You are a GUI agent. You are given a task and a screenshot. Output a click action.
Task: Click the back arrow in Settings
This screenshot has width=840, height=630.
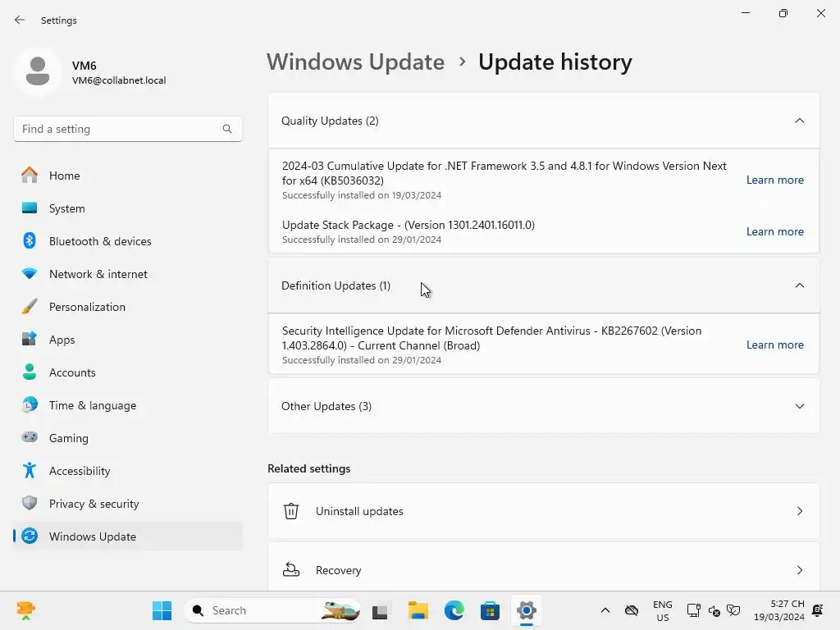click(x=20, y=20)
